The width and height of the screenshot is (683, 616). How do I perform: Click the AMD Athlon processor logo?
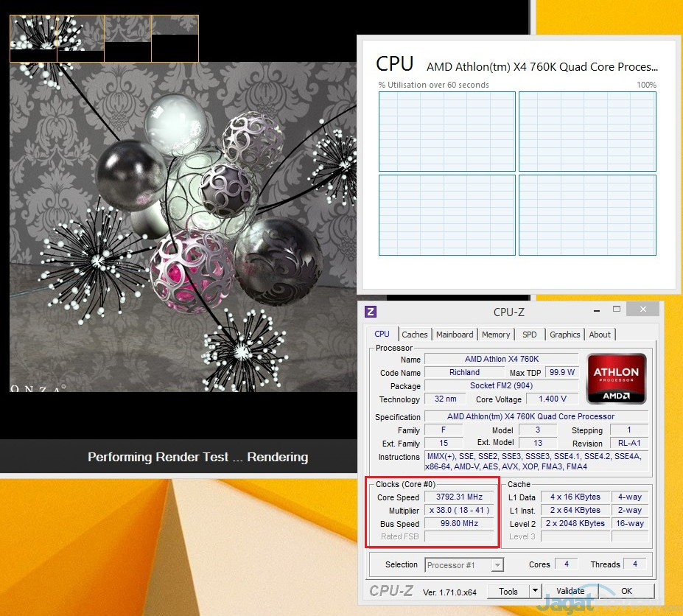click(x=616, y=379)
